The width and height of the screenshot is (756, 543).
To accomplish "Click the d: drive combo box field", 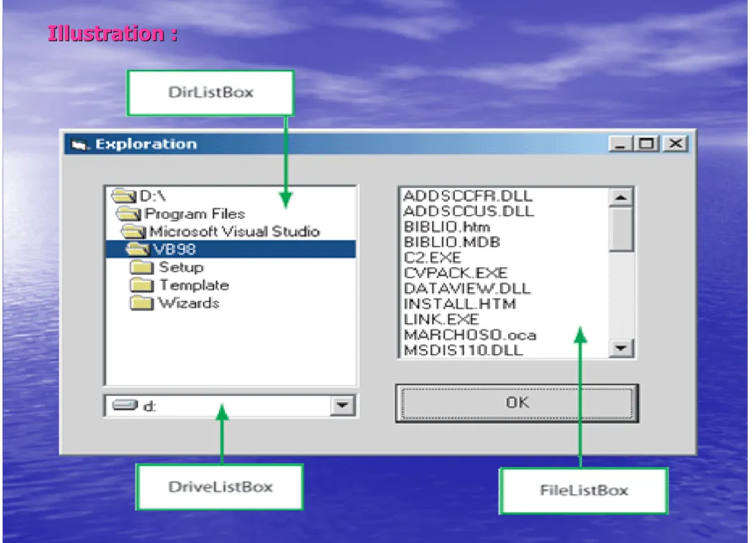I will tap(231, 406).
